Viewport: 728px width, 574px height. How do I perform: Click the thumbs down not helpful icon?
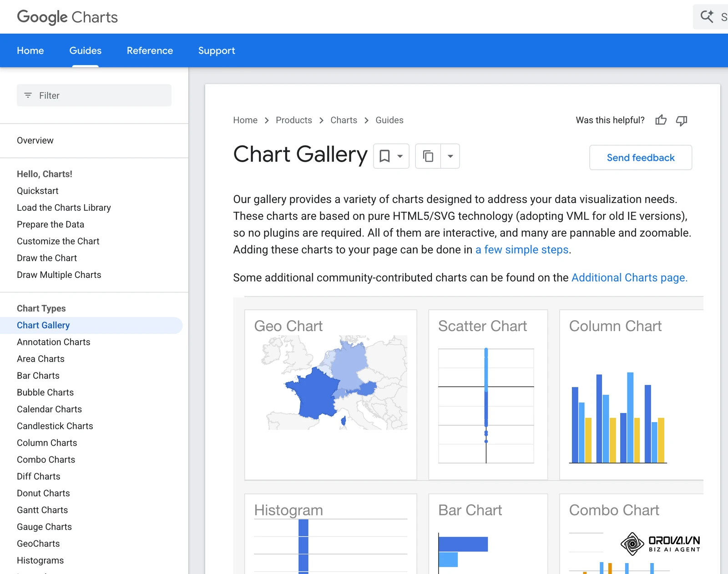(681, 121)
